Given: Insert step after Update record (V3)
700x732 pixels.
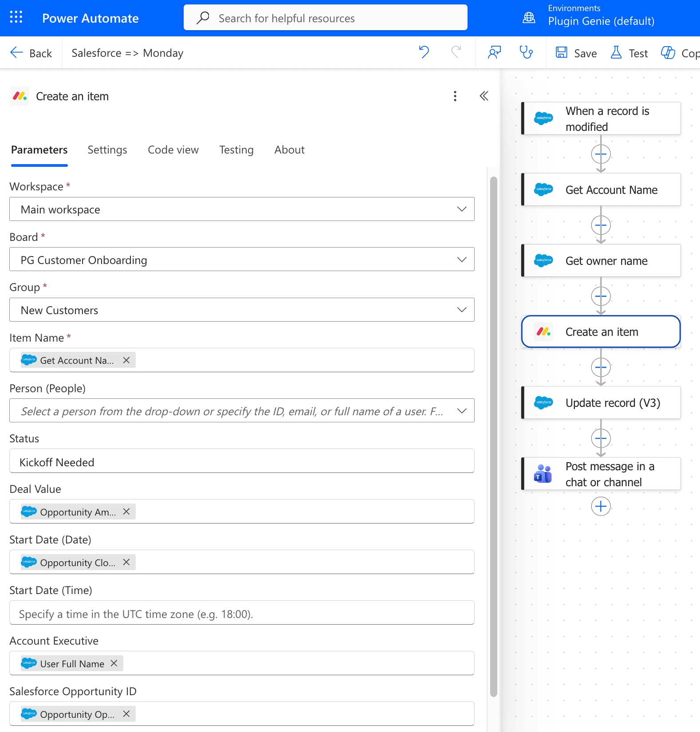Looking at the screenshot, I should click(601, 438).
